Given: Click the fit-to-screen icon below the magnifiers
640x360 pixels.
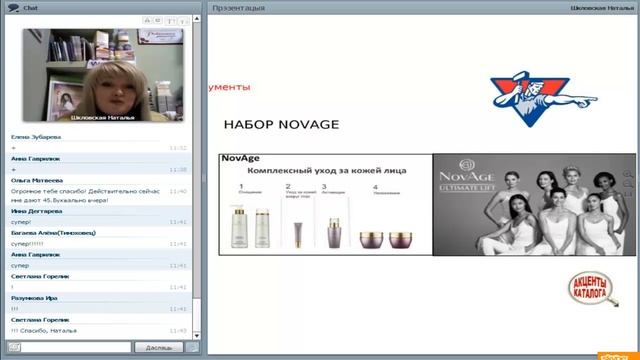Looking at the screenshot, I should click(x=628, y=194).
